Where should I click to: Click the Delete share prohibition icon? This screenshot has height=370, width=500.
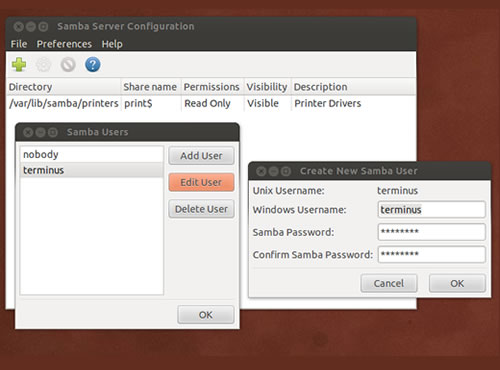(x=68, y=65)
